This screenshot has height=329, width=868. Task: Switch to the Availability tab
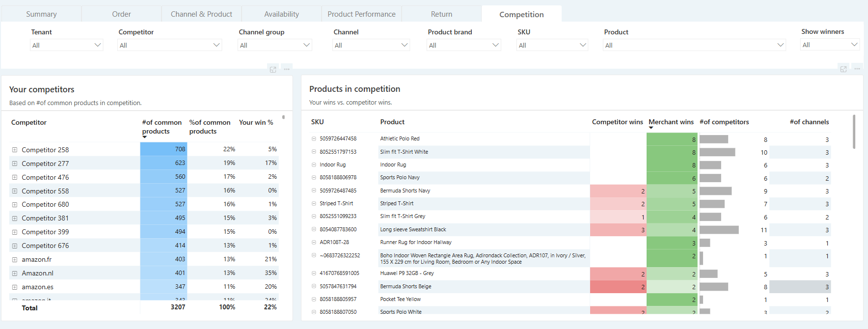click(x=281, y=14)
